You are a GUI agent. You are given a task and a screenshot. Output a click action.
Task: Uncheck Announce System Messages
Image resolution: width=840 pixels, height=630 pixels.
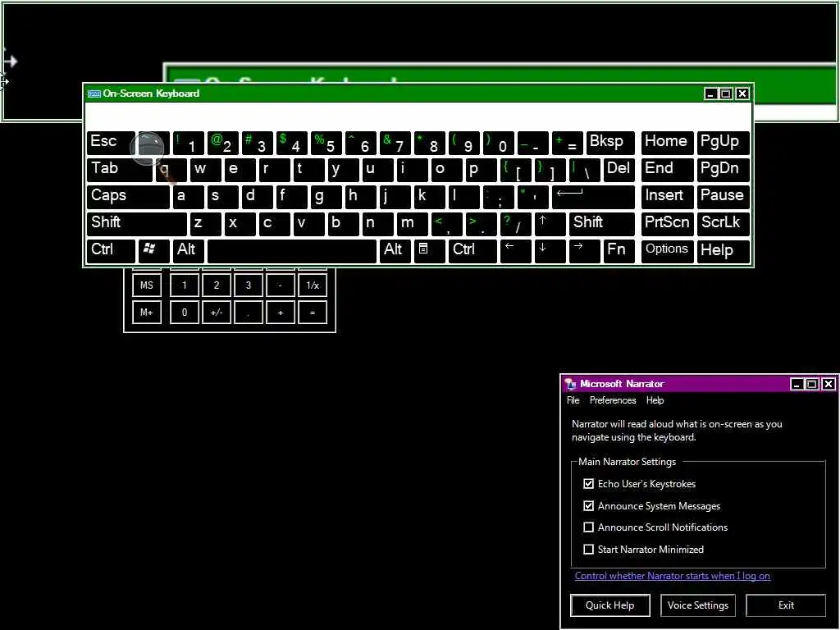pos(588,505)
